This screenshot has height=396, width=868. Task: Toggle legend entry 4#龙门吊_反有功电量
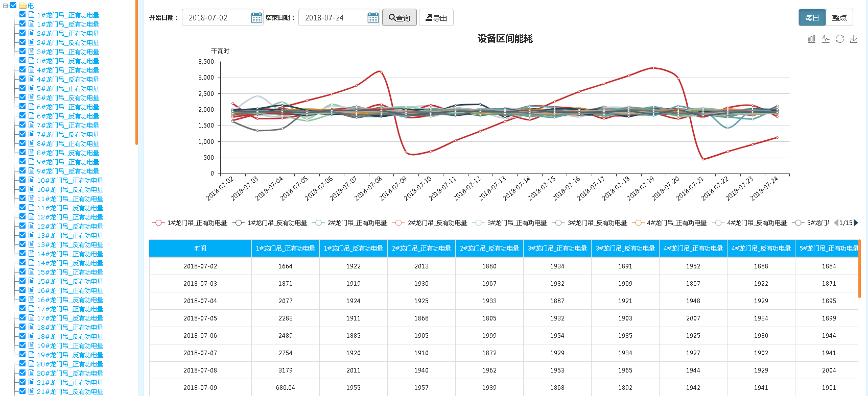click(749, 223)
